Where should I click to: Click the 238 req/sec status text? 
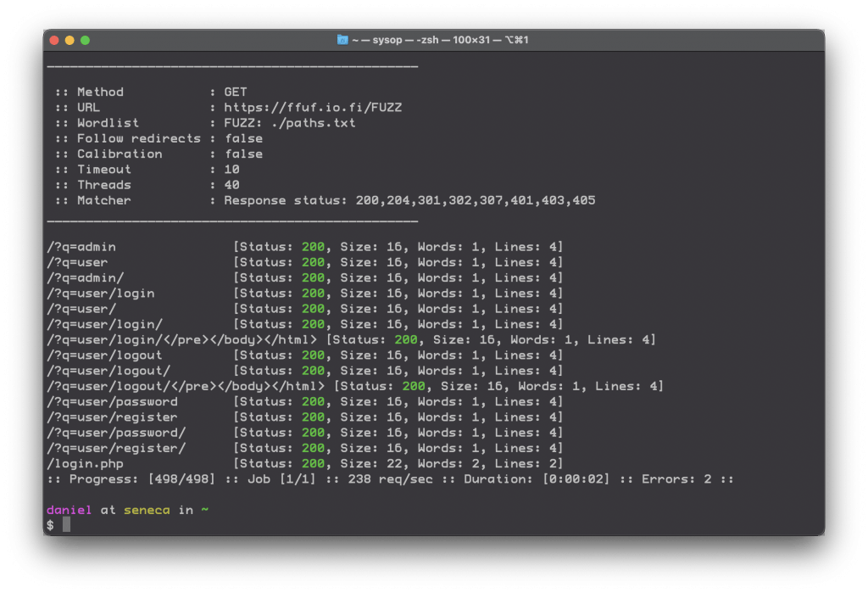click(390, 479)
